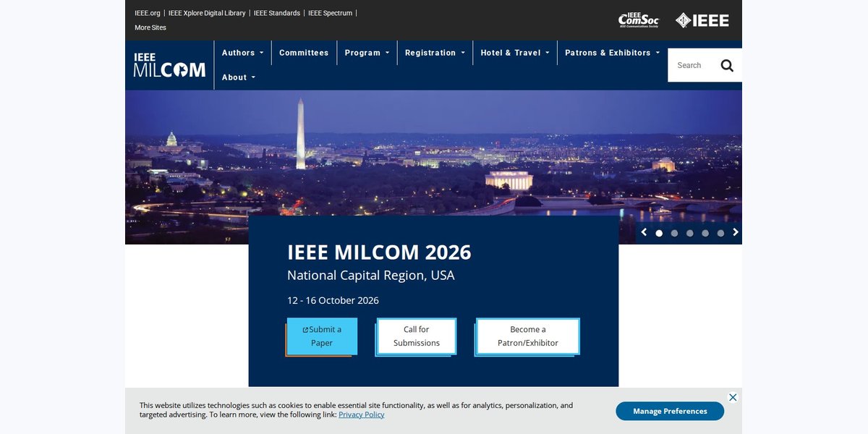The width and height of the screenshot is (868, 434).
Task: Select the second carousel slide dot
Action: point(674,233)
